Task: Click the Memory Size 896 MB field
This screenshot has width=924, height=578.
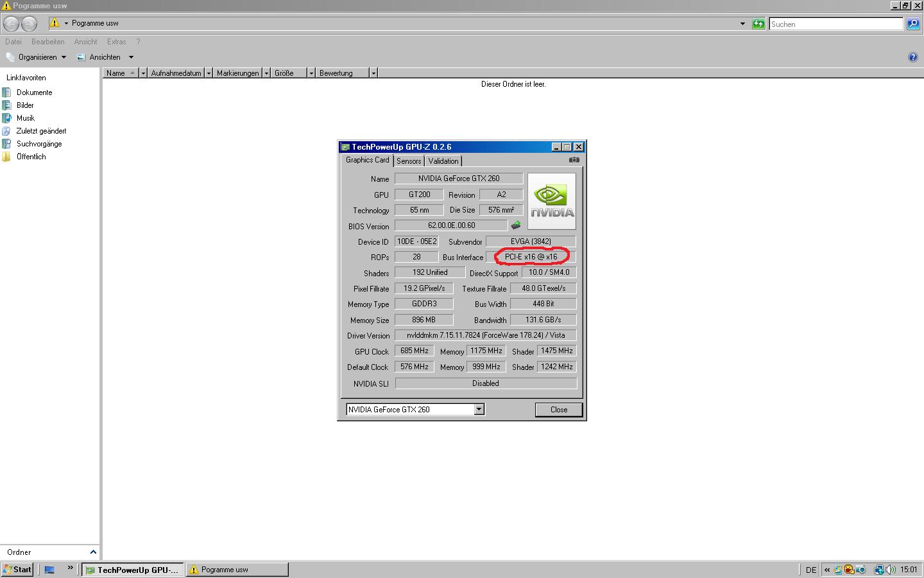Action: pos(424,320)
